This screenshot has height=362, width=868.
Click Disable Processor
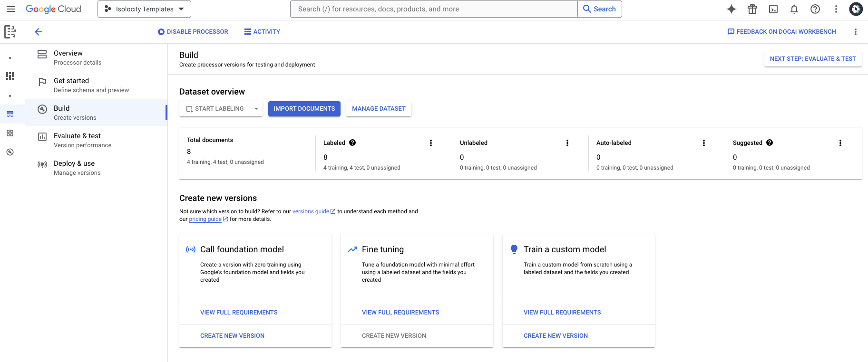pyautogui.click(x=193, y=32)
